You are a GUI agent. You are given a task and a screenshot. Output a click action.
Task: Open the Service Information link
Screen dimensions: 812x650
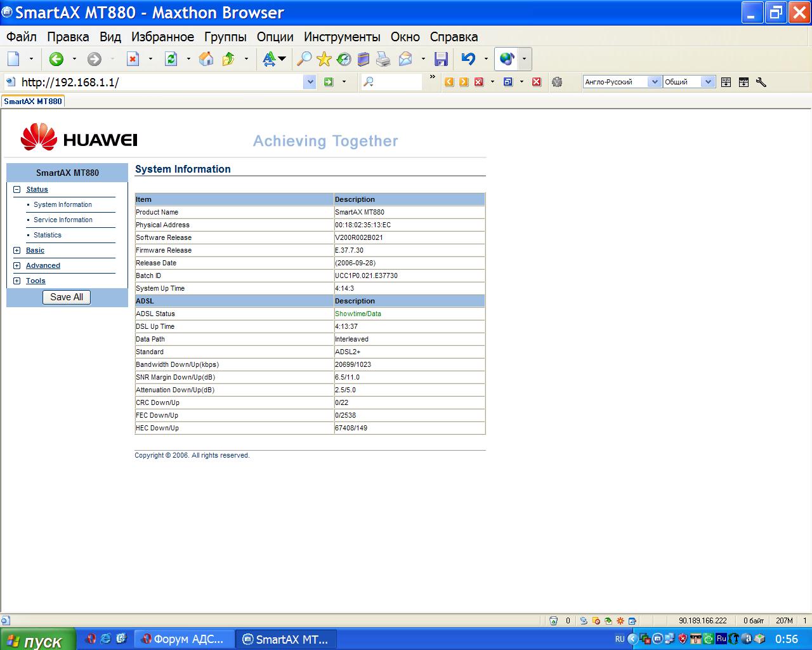63,220
